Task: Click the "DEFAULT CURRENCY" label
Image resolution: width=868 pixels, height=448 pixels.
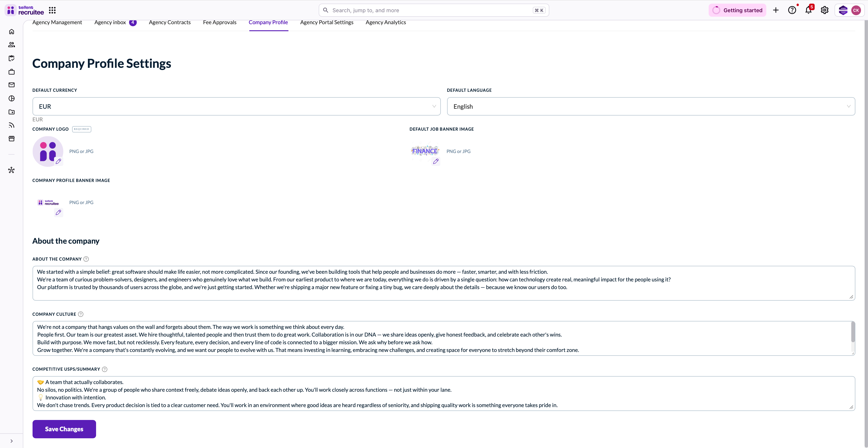Action: pos(54,90)
